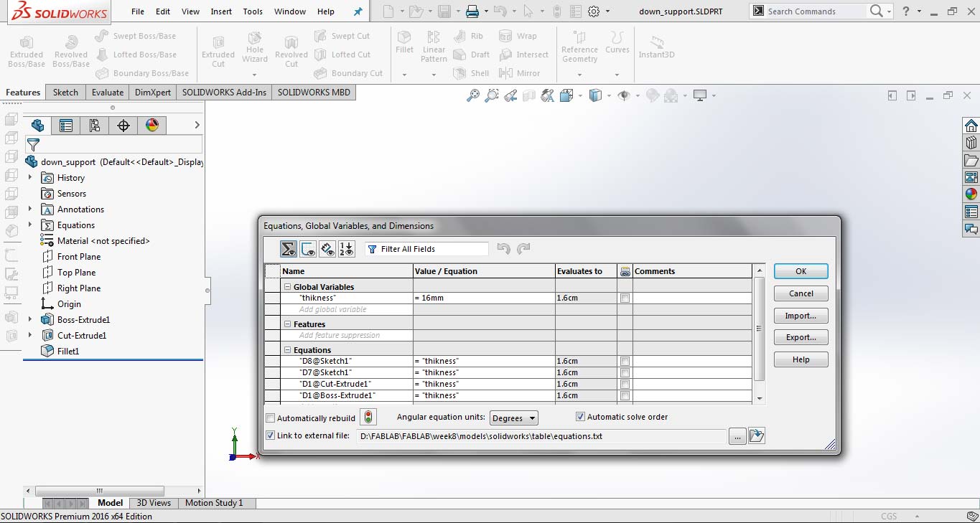Click the Add global variable cell
The image size is (980, 523).
(347, 309)
